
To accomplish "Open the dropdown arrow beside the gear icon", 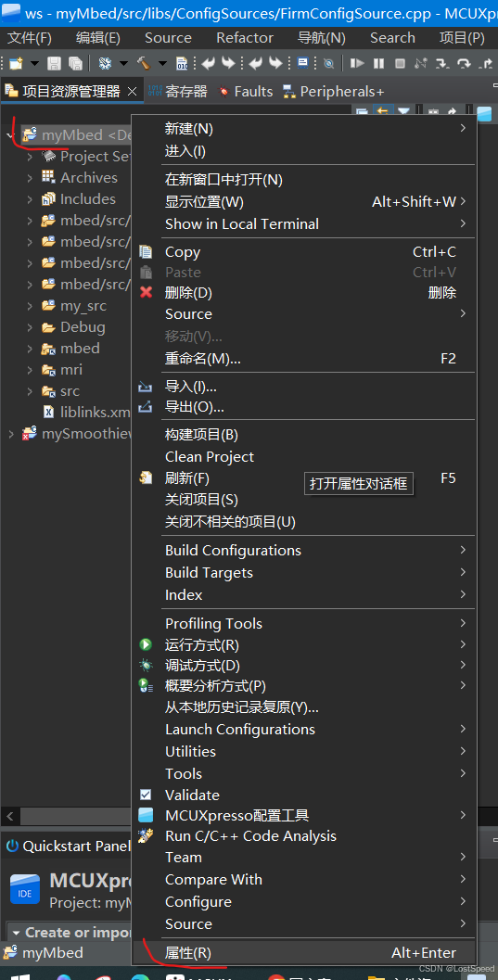I will coord(123,63).
